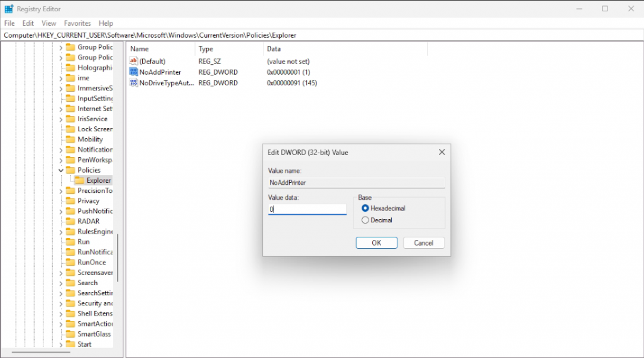Select the Explorer folder icon in tree

[79, 180]
